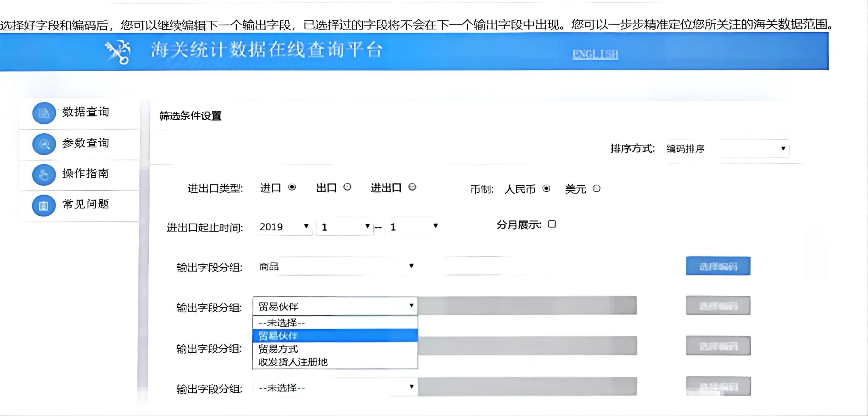The height and width of the screenshot is (416, 868).
Task: Click the 操作指南 circular sidebar icon
Action: (x=44, y=174)
